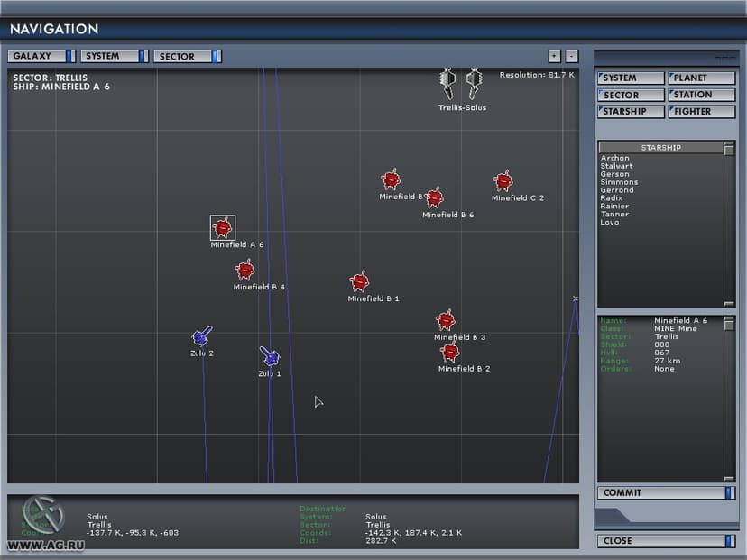Select Gerson in the starship list
The height and width of the screenshot is (560, 747).
[x=614, y=174]
